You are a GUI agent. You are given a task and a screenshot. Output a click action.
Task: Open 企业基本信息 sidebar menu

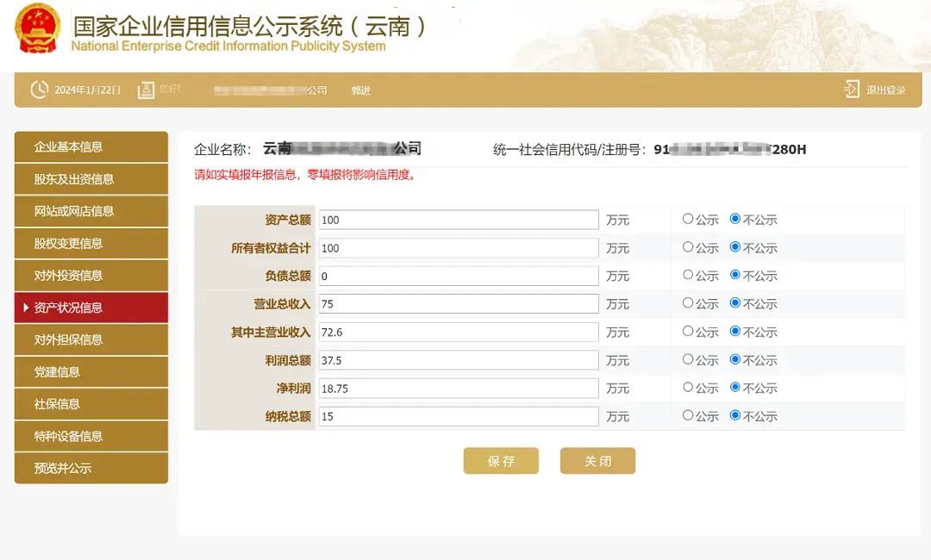click(x=91, y=147)
